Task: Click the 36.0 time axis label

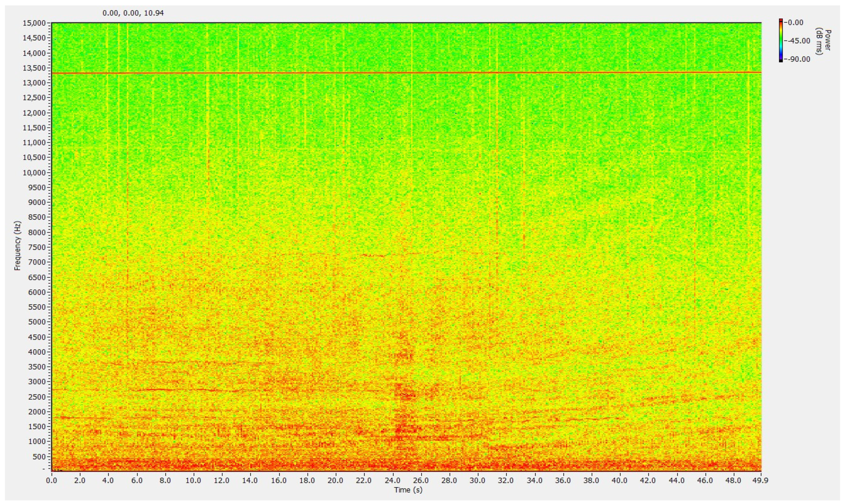Action: [x=564, y=481]
